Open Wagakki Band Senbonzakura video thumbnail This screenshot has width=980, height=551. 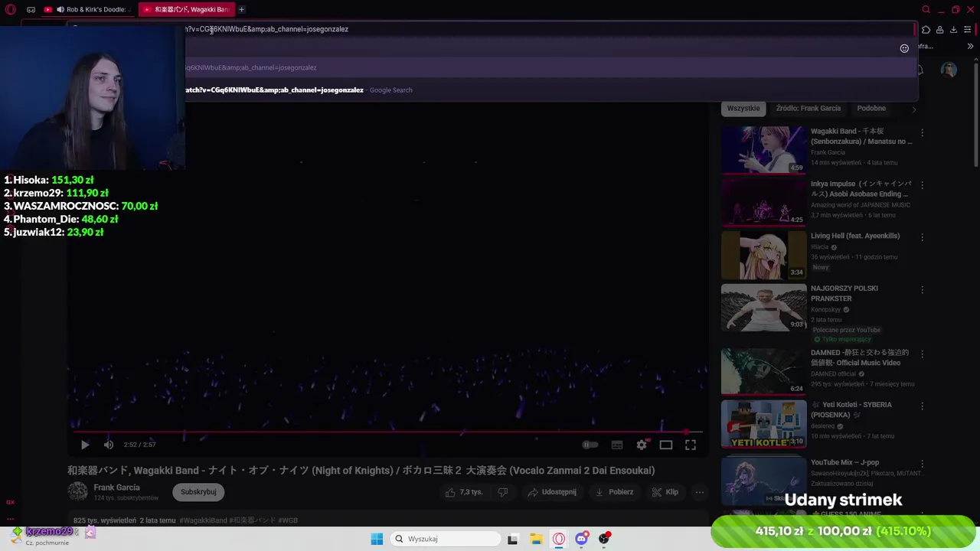pyautogui.click(x=763, y=150)
